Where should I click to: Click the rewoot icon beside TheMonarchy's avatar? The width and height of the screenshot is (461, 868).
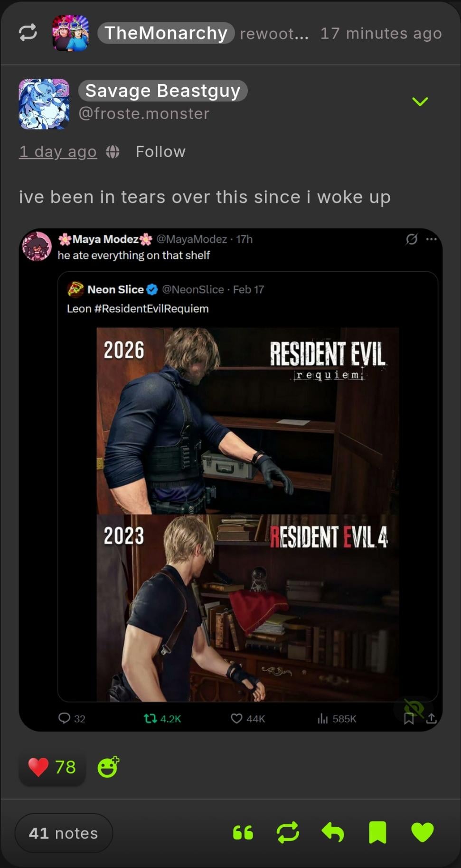28,33
